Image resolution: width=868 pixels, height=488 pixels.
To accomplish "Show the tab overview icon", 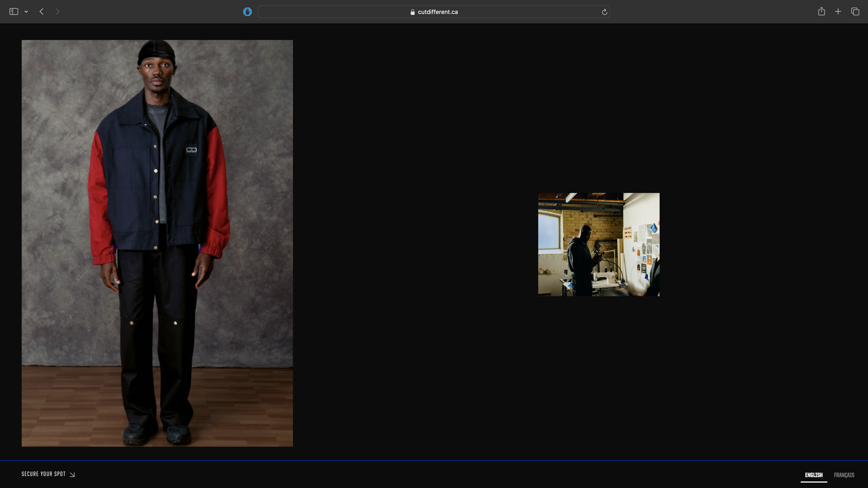I will [x=855, y=12].
